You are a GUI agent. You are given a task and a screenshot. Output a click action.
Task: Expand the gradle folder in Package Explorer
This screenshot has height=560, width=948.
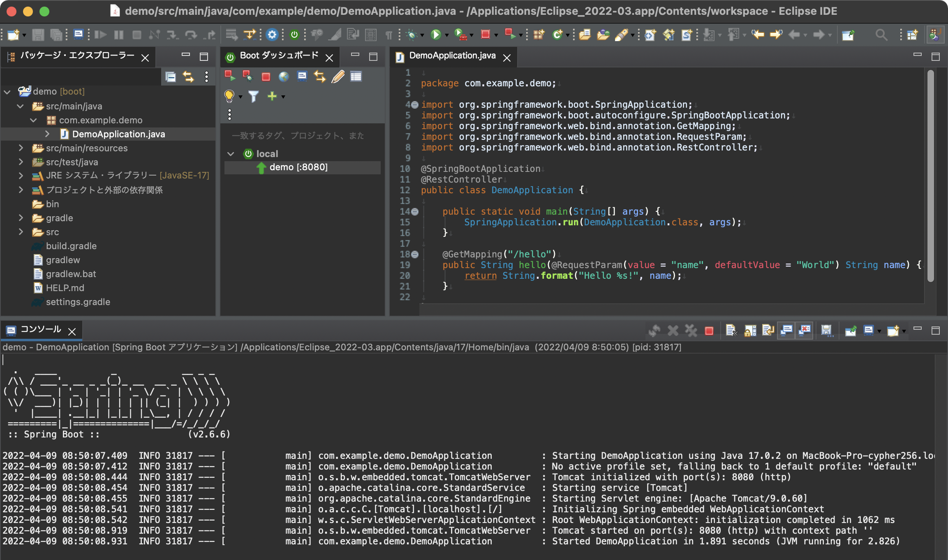[21, 218]
